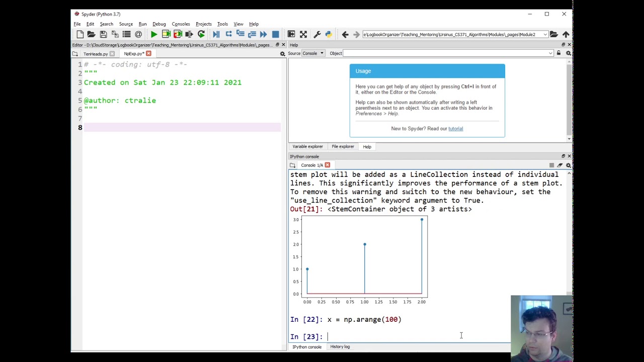Screen dimensions: 644x362
Task: Open IPython console options gear
Action: click(568, 165)
